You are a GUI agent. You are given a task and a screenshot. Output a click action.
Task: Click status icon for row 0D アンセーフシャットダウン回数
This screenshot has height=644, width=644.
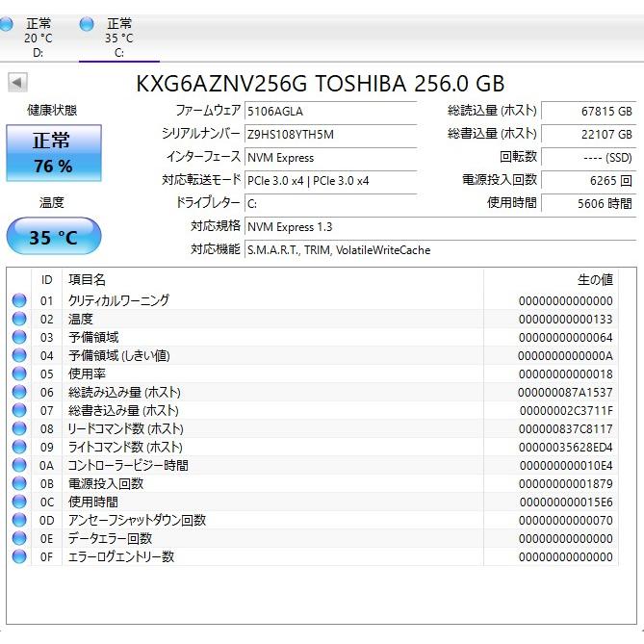pyautogui.click(x=19, y=520)
